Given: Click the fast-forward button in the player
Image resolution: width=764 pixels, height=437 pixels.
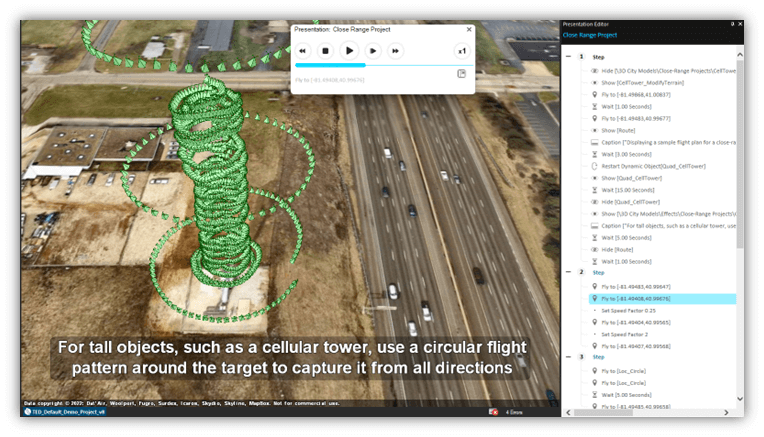Looking at the screenshot, I should [396, 51].
